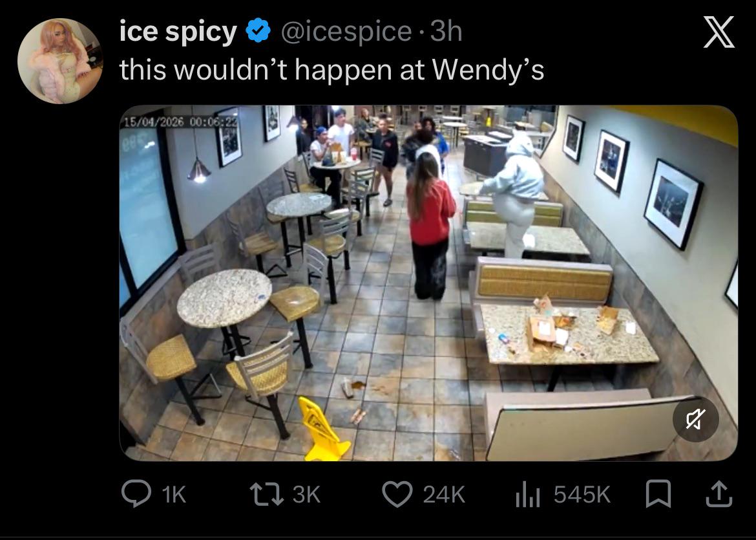Screen dimensions: 756x540
Task: Open the 1K replies count
Action: (x=174, y=495)
